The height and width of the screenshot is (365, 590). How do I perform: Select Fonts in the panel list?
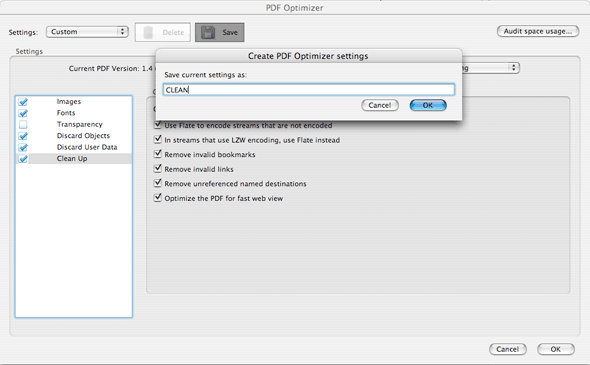[x=66, y=113]
